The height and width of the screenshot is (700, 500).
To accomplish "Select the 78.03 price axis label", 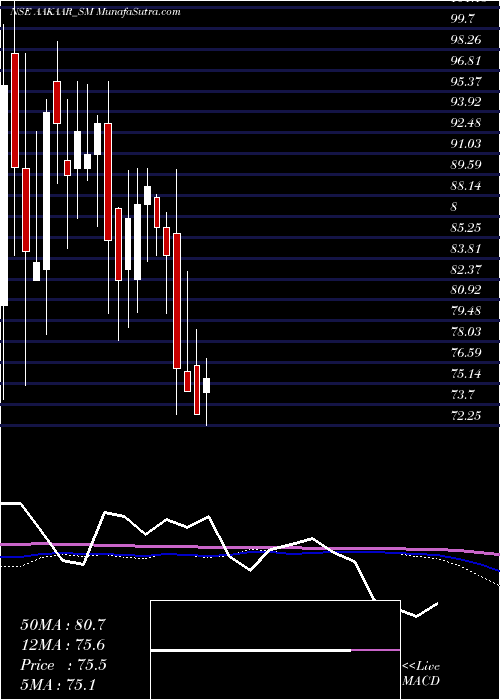I will click(466, 331).
